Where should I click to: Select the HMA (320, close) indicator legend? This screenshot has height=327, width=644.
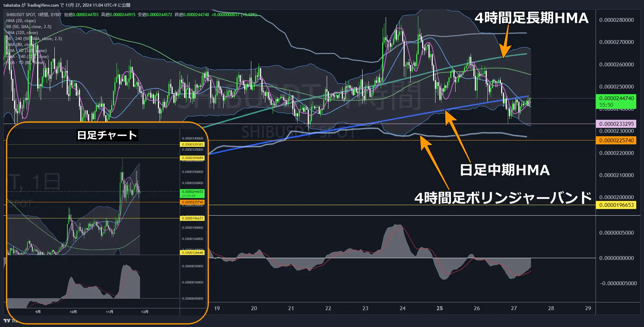click(22, 33)
